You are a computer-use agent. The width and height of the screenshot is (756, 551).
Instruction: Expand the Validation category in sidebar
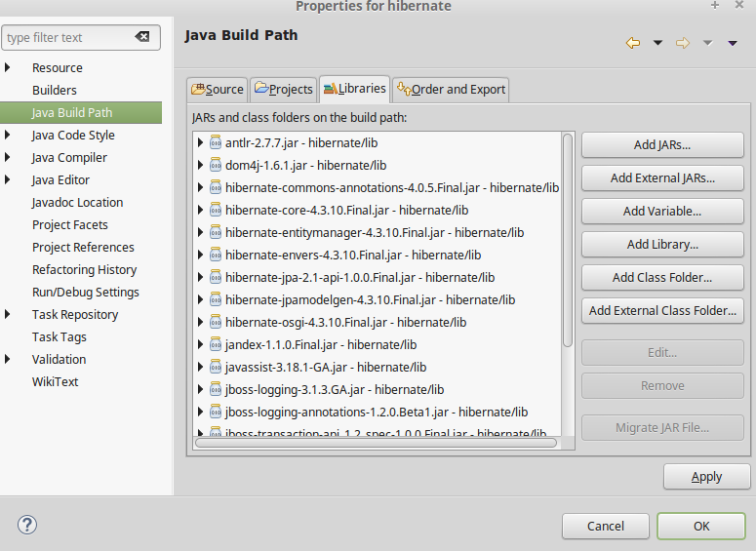(x=9, y=359)
